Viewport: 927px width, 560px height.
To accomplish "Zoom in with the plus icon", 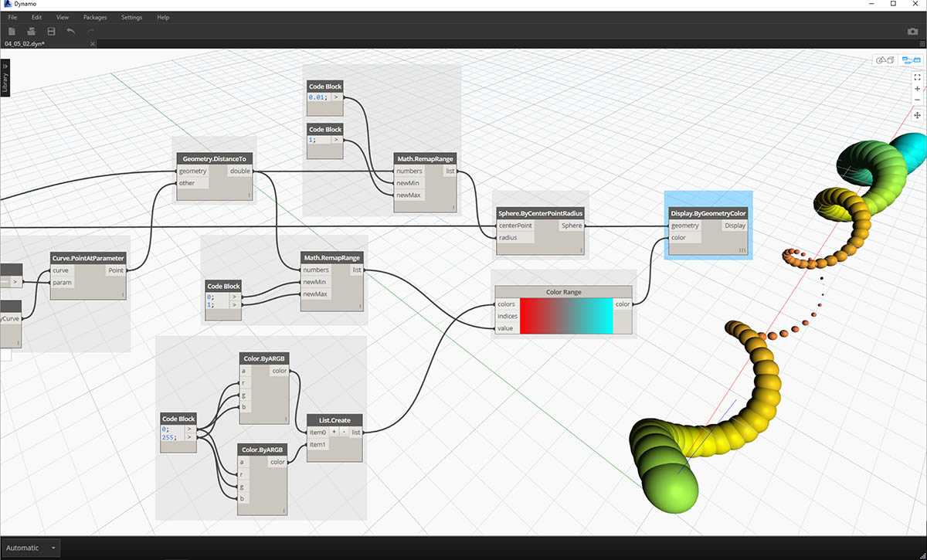I will (x=917, y=90).
